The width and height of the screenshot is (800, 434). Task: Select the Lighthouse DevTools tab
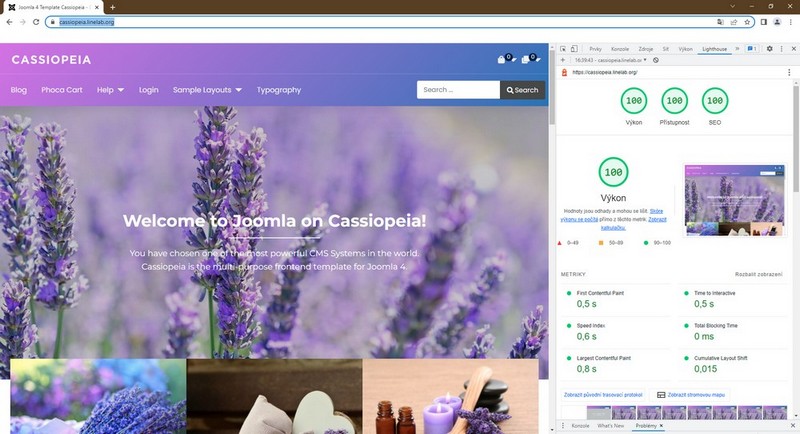pyautogui.click(x=714, y=49)
